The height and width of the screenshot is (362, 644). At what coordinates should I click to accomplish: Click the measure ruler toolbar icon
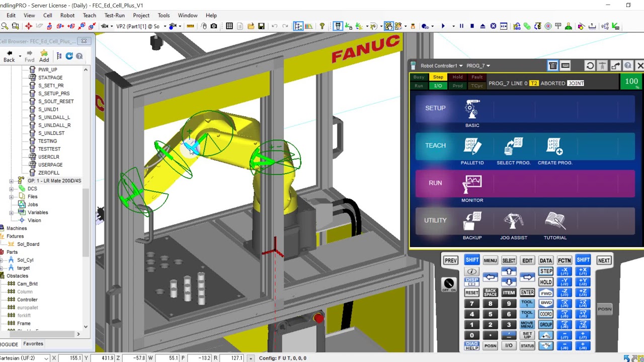click(x=190, y=26)
